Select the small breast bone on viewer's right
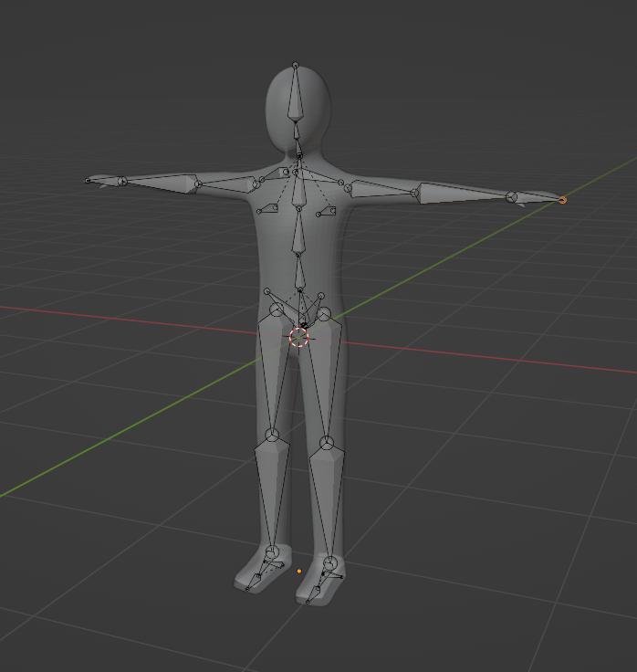The width and height of the screenshot is (637, 672). (x=327, y=211)
